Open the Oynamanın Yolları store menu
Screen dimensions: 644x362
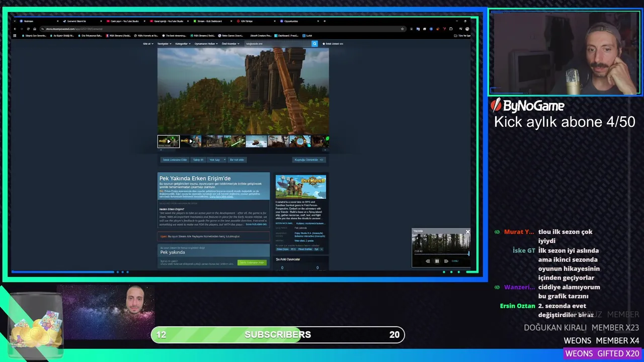[x=206, y=44]
